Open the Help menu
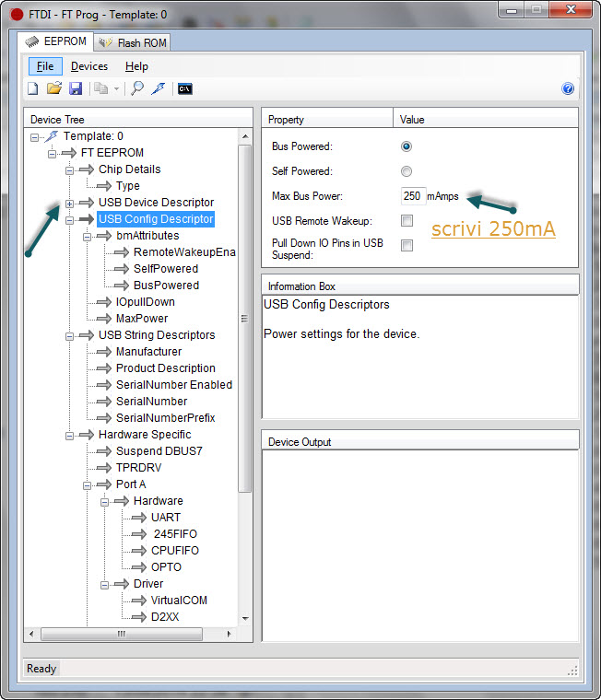This screenshot has width=601, height=700. pyautogui.click(x=136, y=66)
